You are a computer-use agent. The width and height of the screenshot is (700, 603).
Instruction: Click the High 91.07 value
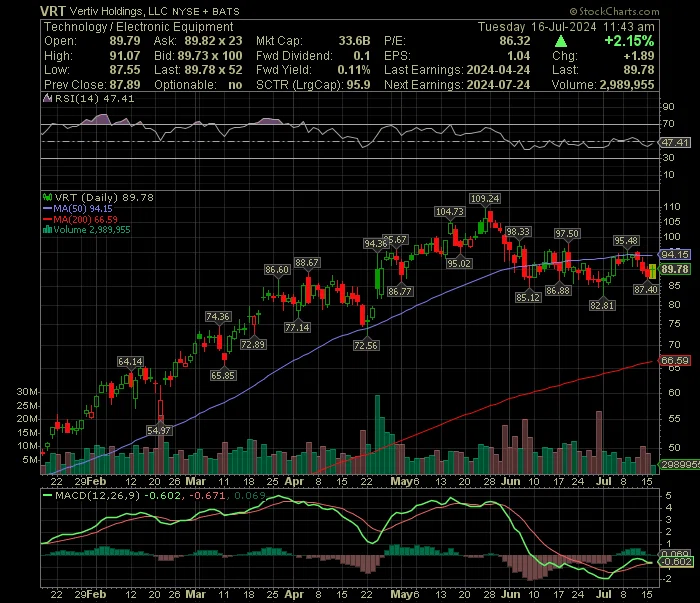click(x=125, y=56)
